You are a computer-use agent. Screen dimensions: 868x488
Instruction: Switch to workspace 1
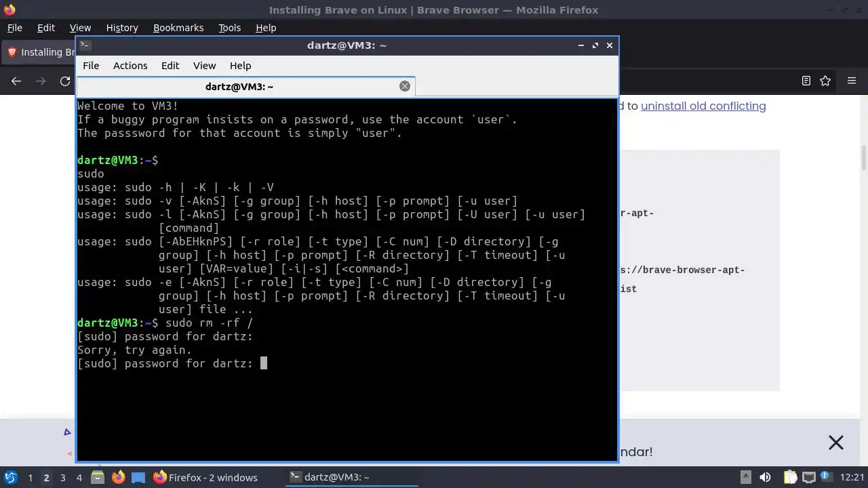[x=30, y=478]
